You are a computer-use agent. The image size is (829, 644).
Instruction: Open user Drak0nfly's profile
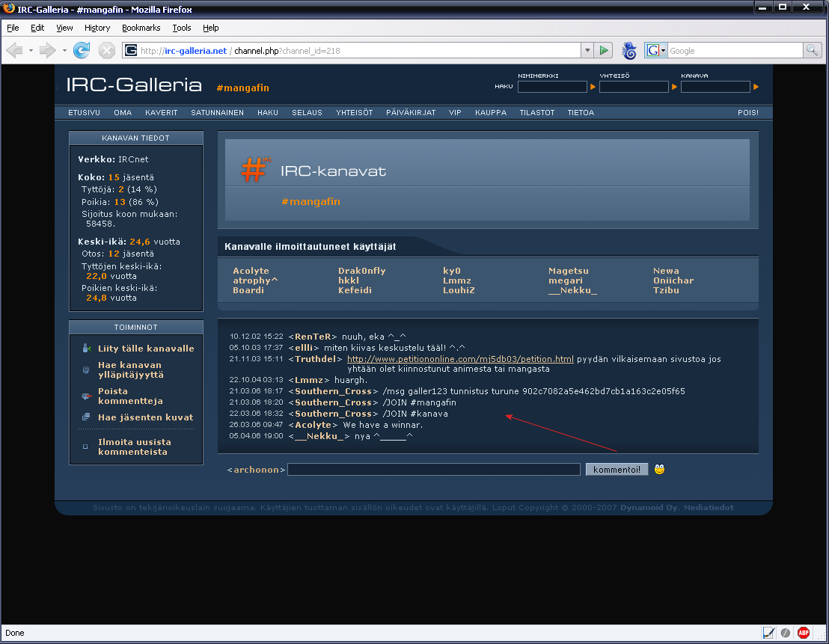point(361,271)
